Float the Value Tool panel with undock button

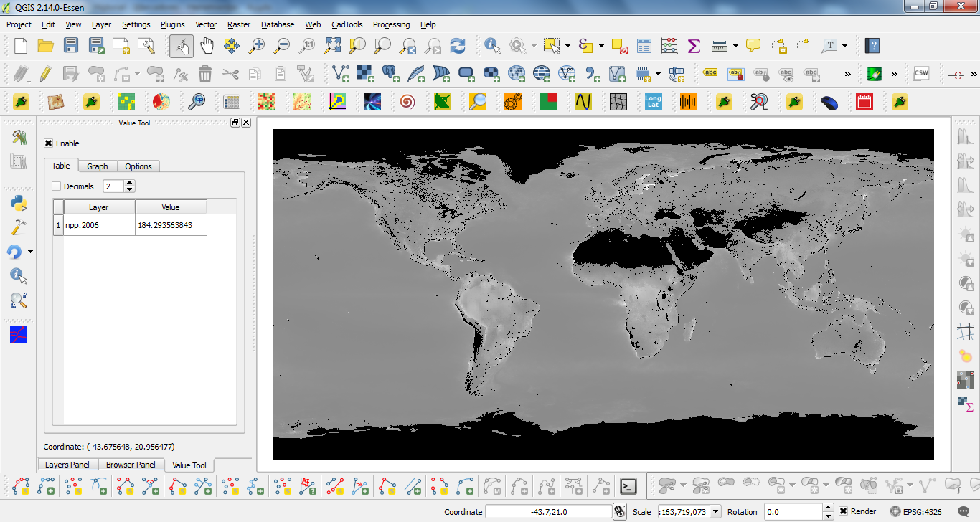(x=235, y=123)
